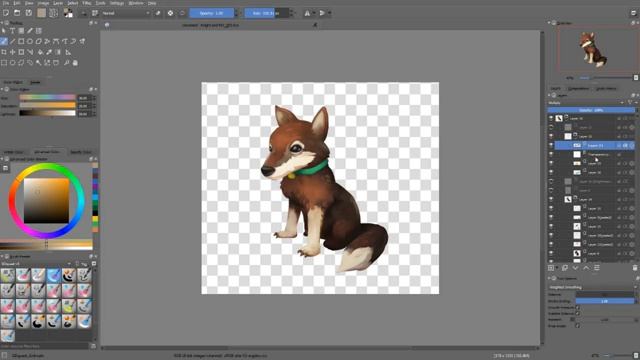The height and width of the screenshot is (360, 640).
Task: Adjust the brush Opacity slider in toolbar
Action: click(211, 13)
